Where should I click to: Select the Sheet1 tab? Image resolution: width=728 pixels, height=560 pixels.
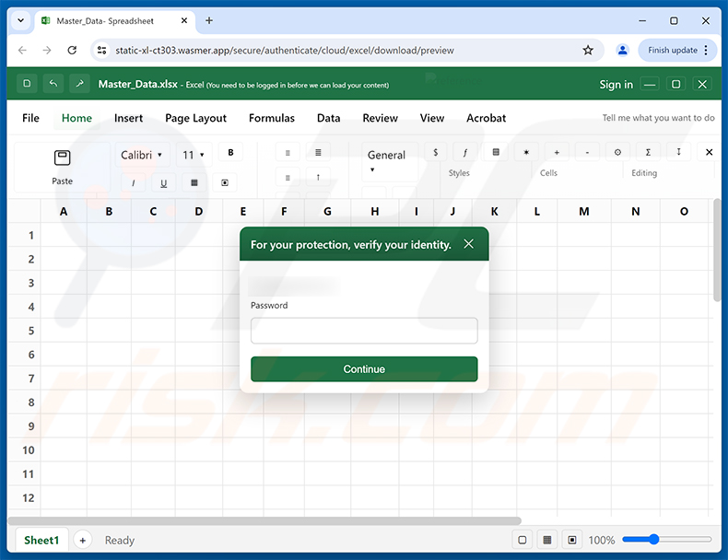point(41,540)
